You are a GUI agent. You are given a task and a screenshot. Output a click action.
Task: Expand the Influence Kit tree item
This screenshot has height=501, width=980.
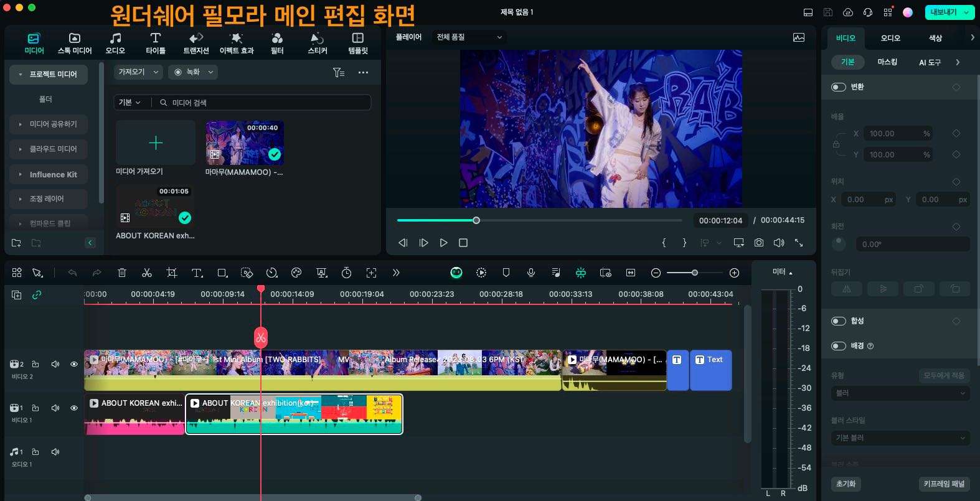pos(48,174)
